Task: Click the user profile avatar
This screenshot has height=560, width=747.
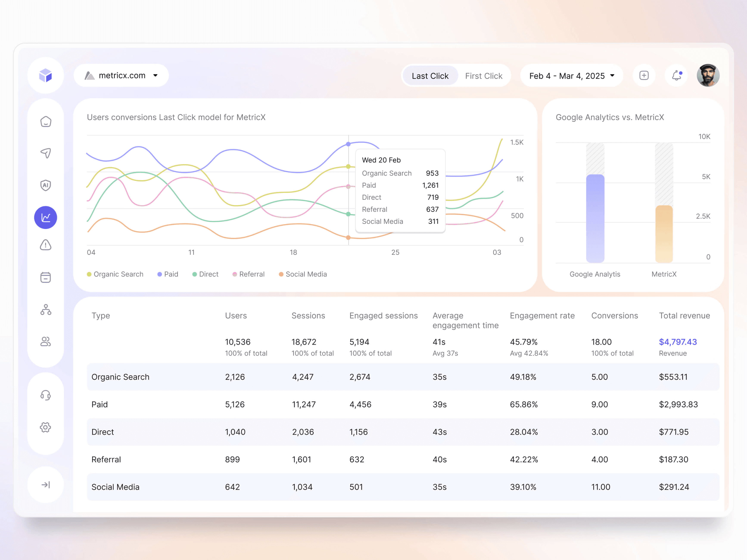Action: point(708,76)
